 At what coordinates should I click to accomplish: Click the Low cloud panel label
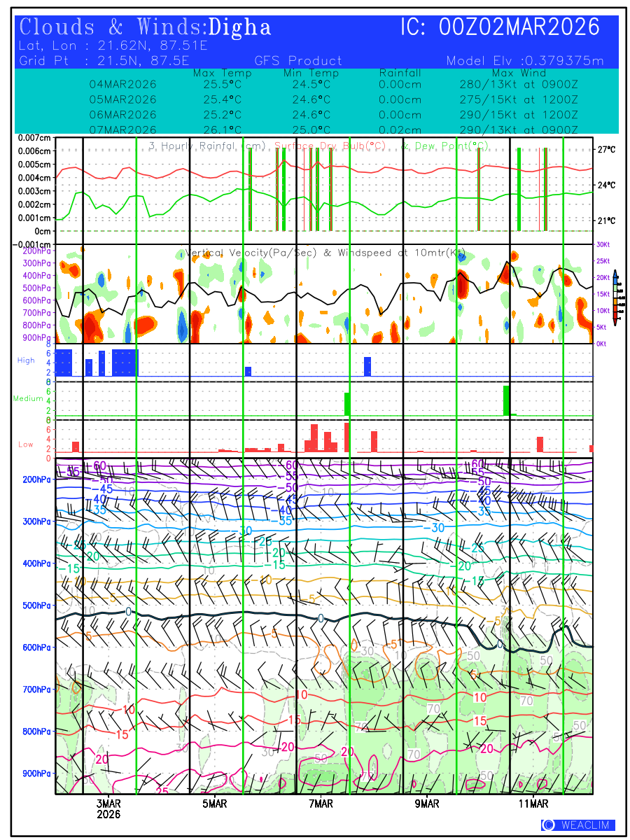(x=26, y=444)
